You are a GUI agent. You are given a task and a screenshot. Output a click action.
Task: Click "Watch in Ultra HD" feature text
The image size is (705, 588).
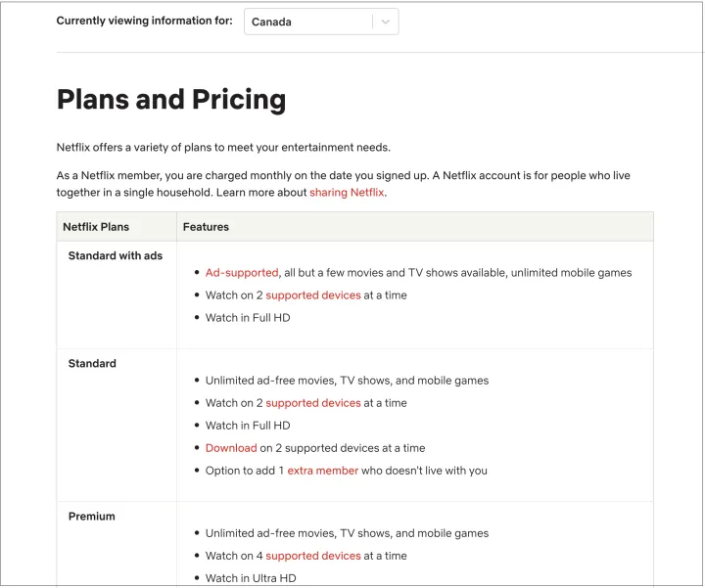click(251, 578)
